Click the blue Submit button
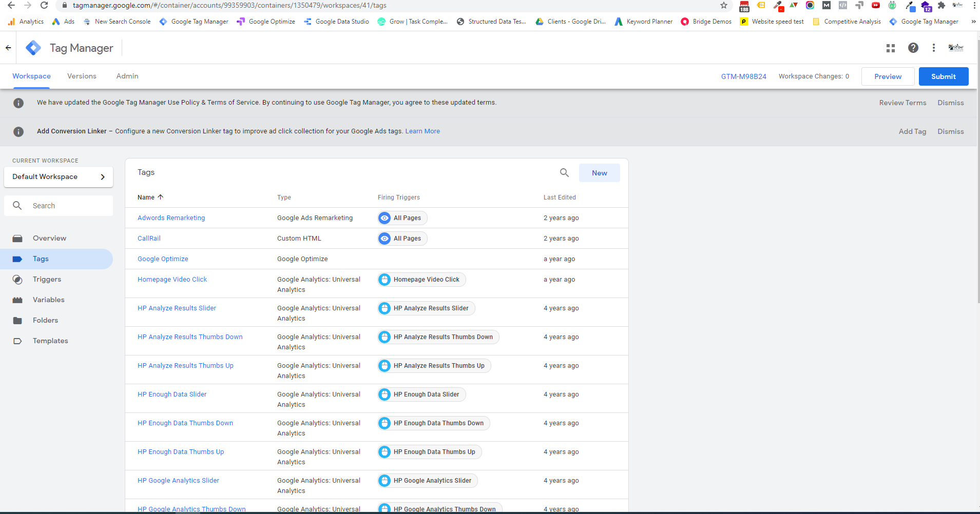The height and width of the screenshot is (514, 980). [x=943, y=76]
